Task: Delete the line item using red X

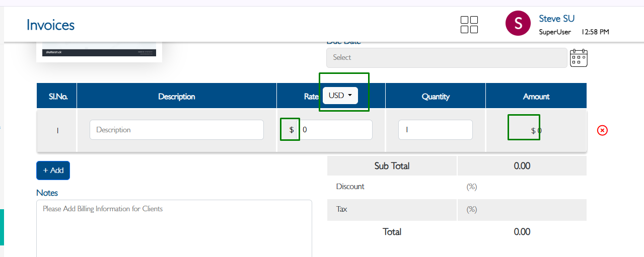Action: 602,130
